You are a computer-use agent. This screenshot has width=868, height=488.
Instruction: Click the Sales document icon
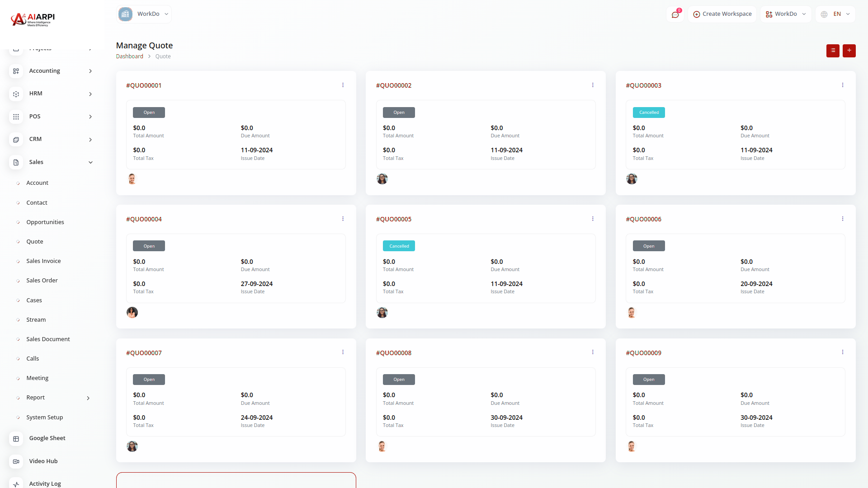click(16, 162)
